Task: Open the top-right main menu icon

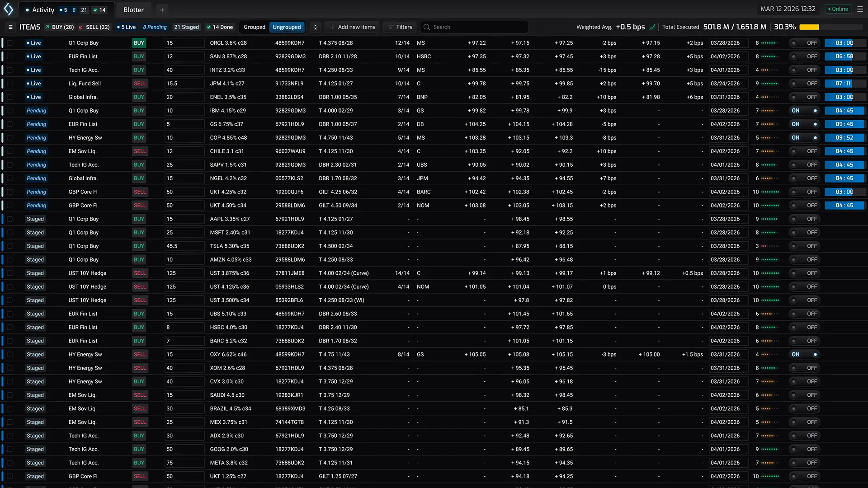Action: [860, 9]
